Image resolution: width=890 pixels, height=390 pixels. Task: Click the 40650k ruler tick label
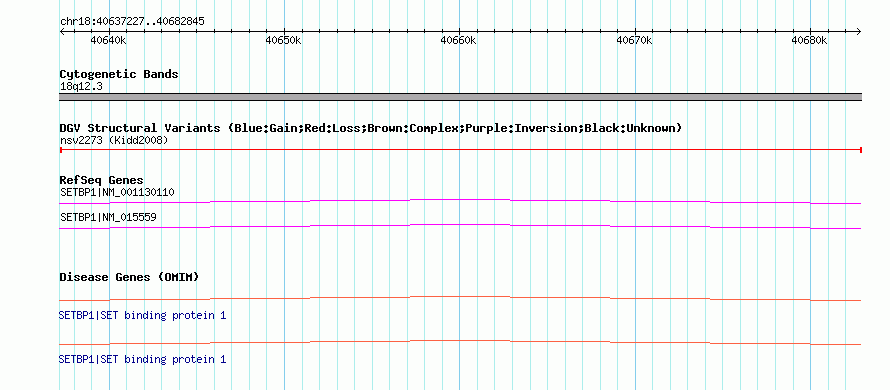click(284, 41)
